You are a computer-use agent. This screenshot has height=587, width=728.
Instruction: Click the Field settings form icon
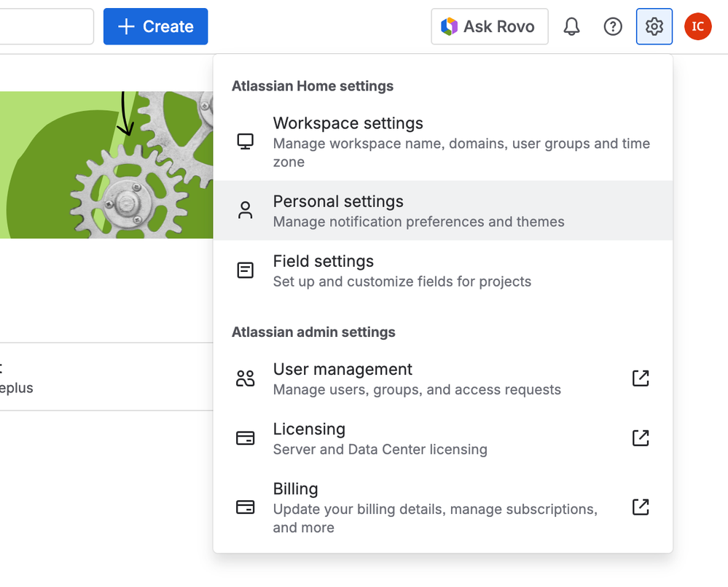pyautogui.click(x=246, y=271)
